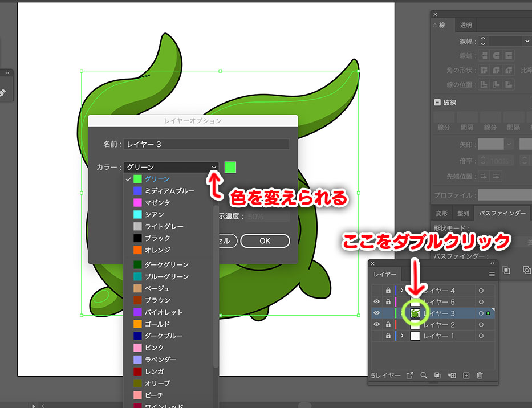Hide レイヤー 2 using its eye icon
The width and height of the screenshot is (532, 408).
tap(376, 324)
